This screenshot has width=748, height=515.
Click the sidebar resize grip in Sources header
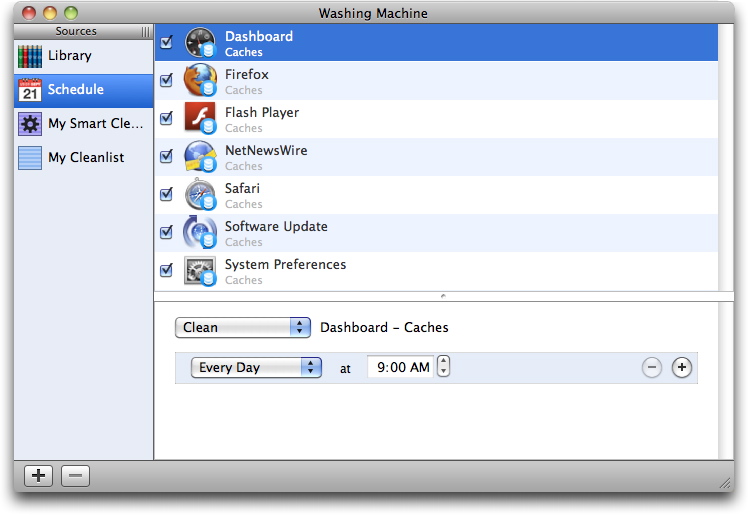click(x=145, y=32)
